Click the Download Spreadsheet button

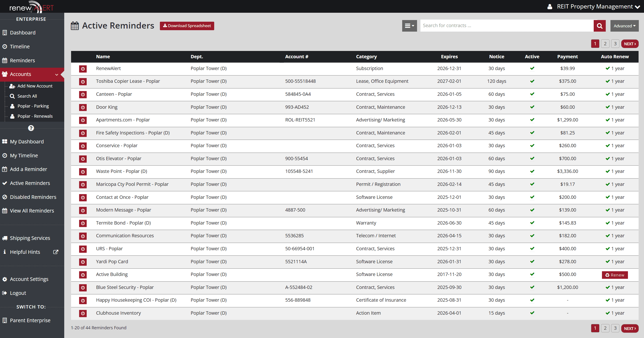click(187, 26)
